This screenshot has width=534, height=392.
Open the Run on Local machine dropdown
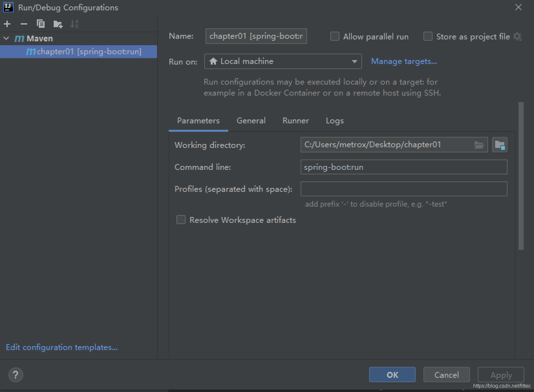pos(283,61)
